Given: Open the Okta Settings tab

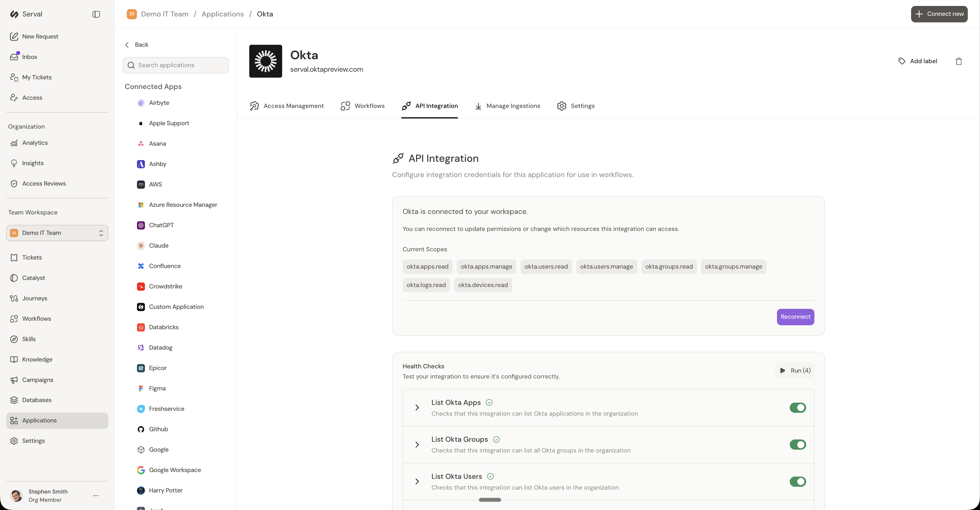Looking at the screenshot, I should (576, 106).
